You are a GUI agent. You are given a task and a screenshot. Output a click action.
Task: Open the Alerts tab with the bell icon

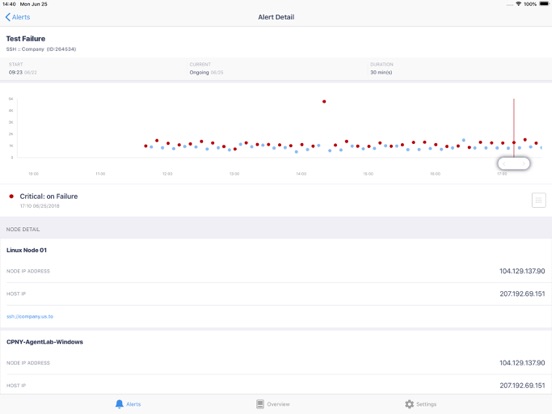pos(128,404)
